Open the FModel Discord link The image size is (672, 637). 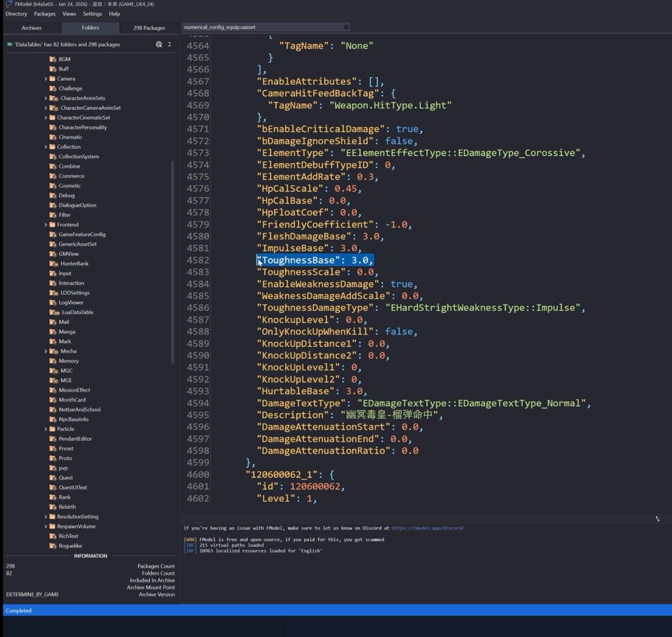[427, 528]
